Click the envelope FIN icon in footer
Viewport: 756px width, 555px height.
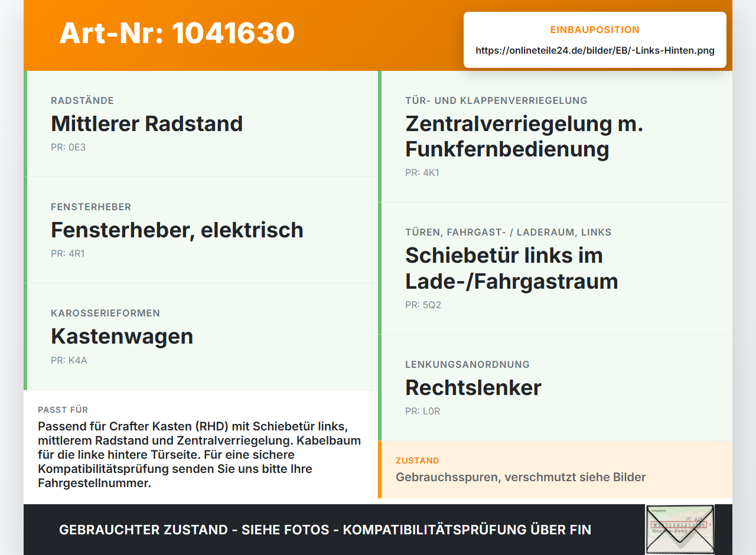[x=680, y=529]
